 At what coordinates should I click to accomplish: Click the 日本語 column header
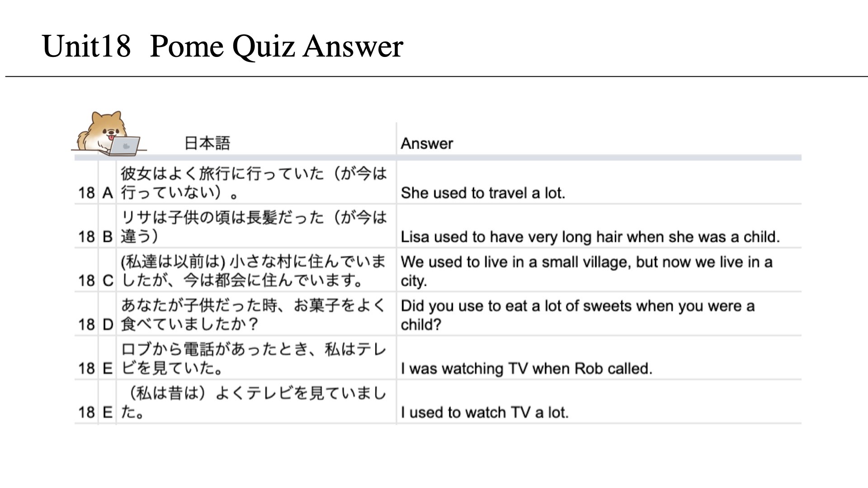[x=208, y=143]
